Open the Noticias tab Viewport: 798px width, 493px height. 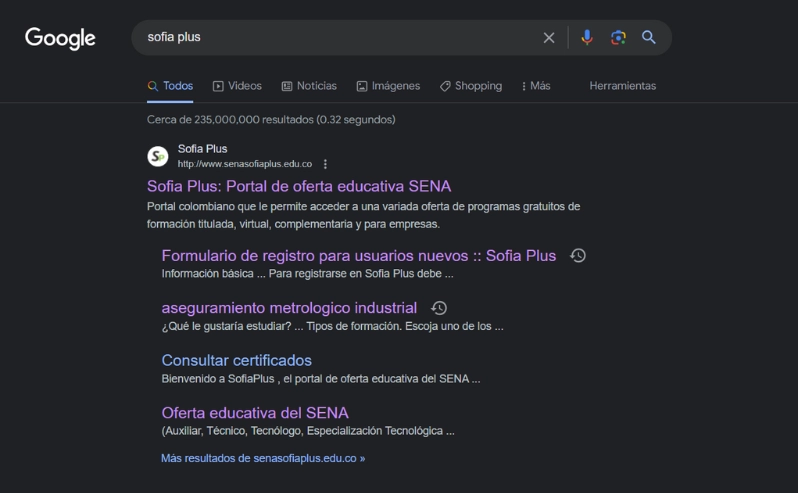point(309,86)
